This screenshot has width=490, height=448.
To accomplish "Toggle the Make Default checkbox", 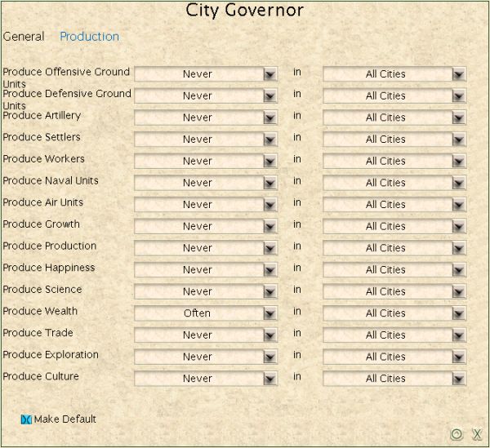I will [x=26, y=419].
